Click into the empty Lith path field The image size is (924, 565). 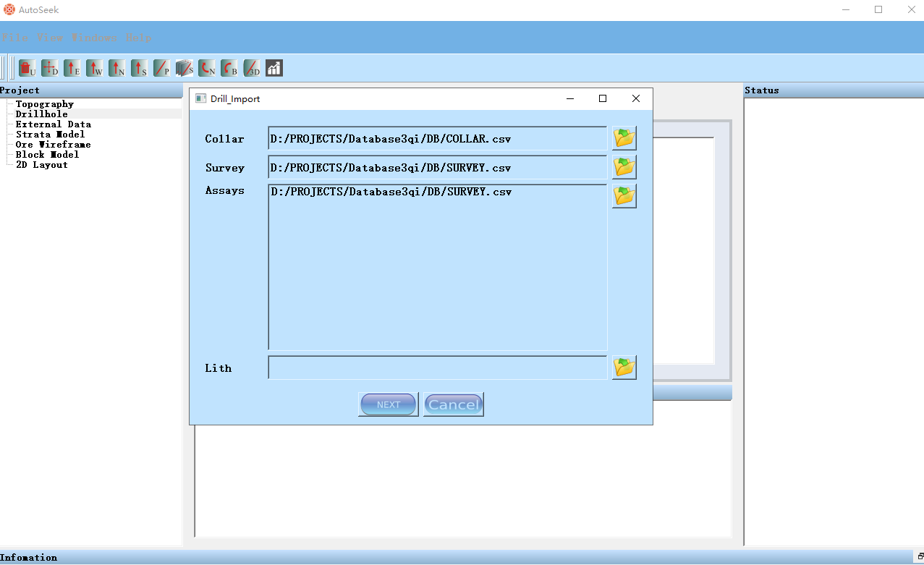tap(437, 368)
